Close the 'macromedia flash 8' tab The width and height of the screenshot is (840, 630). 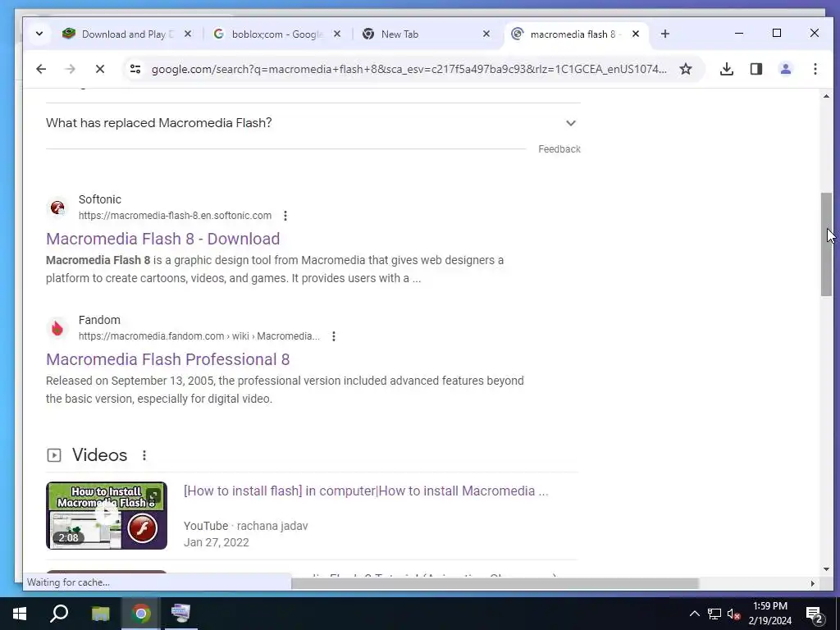click(636, 34)
